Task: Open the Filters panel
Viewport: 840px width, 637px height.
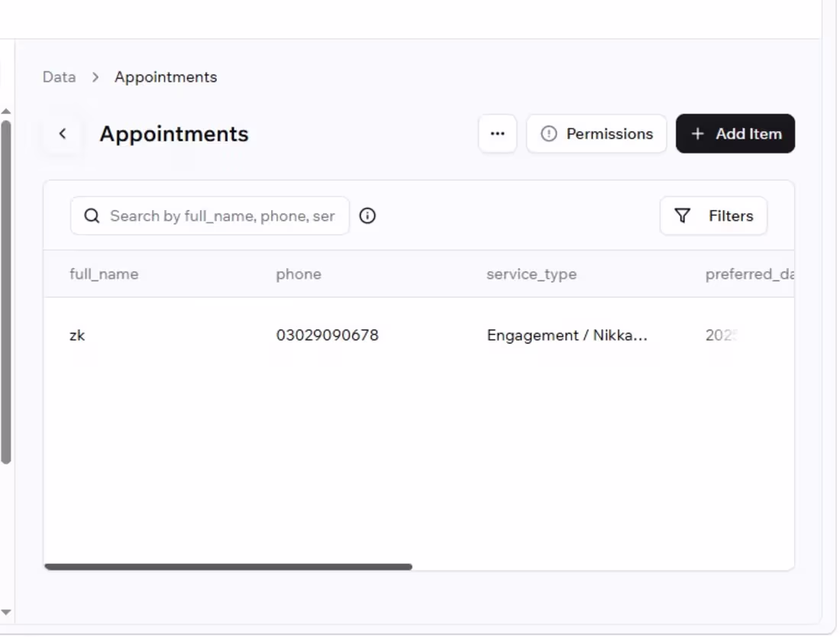Action: tap(713, 216)
